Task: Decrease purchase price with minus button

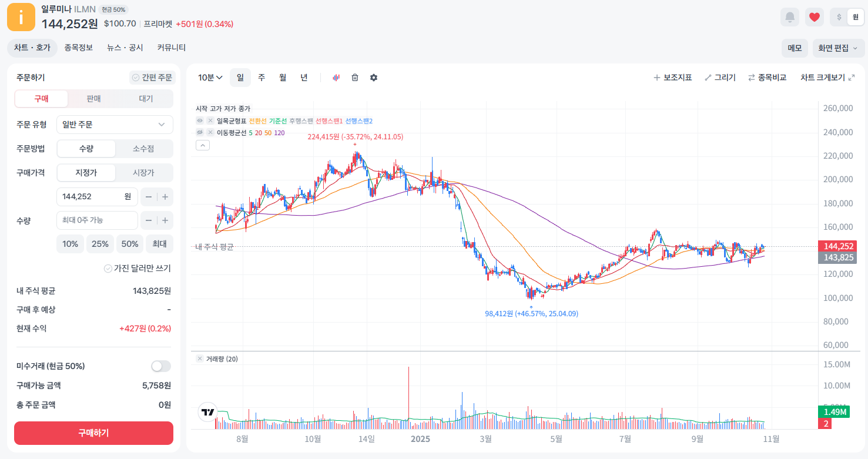Action: pos(149,197)
